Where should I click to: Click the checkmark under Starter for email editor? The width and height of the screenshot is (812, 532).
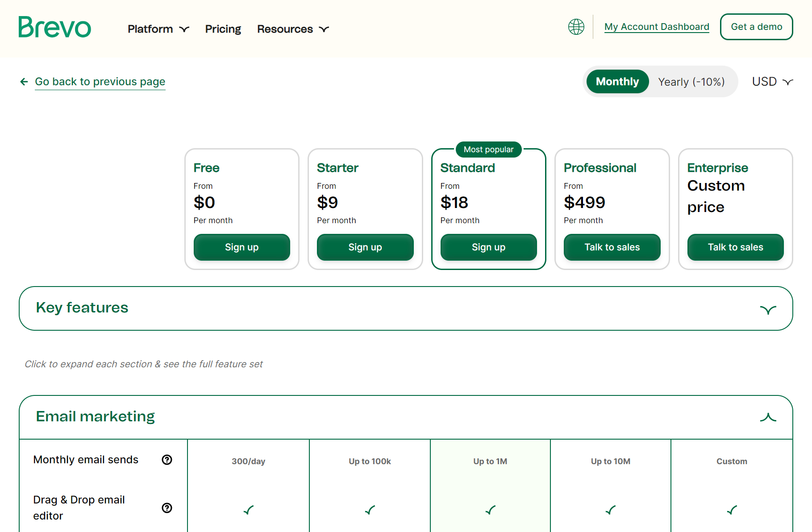pos(369,509)
